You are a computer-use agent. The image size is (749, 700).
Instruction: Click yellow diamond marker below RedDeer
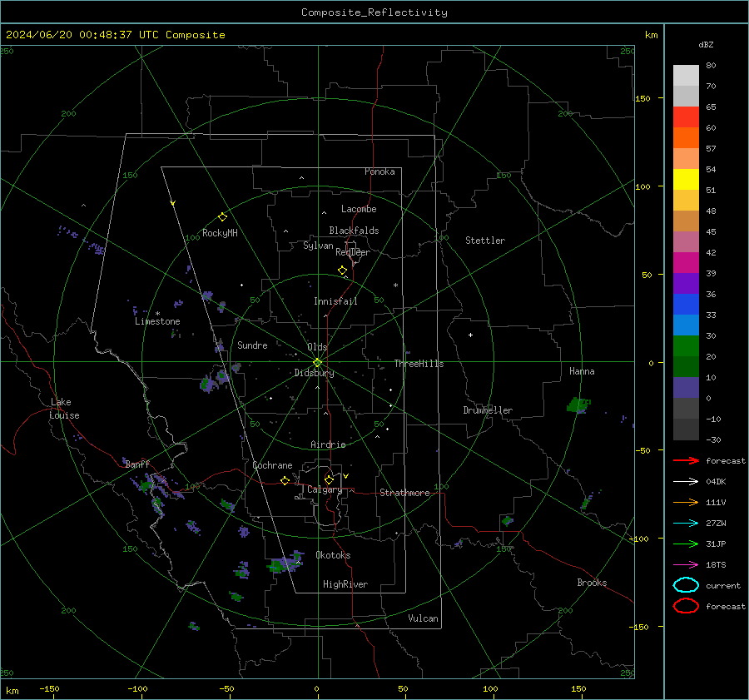coord(342,271)
